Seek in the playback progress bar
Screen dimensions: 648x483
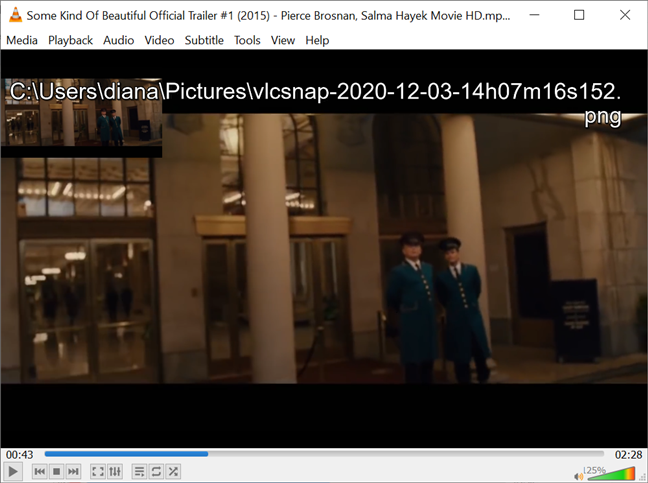324,454
